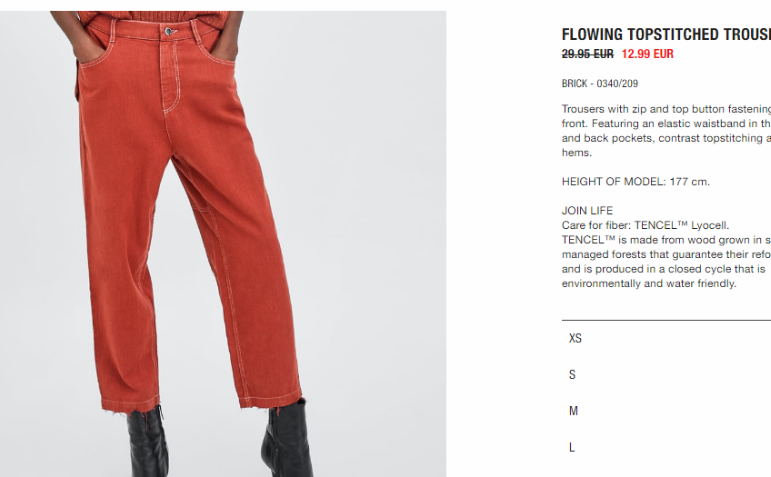Click the red 12.99 EUR sale price
The image size is (771, 477).
click(647, 54)
